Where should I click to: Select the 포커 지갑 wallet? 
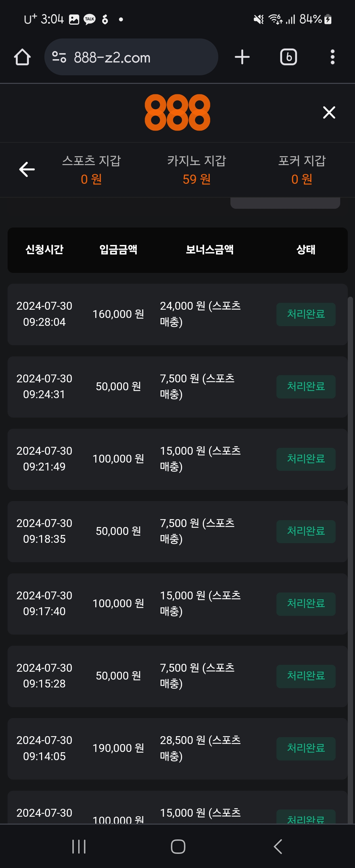[302, 169]
